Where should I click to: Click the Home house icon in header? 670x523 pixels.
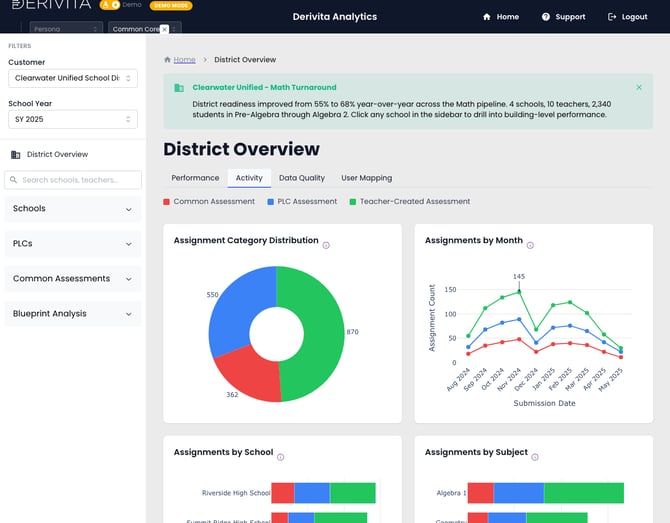(486, 17)
